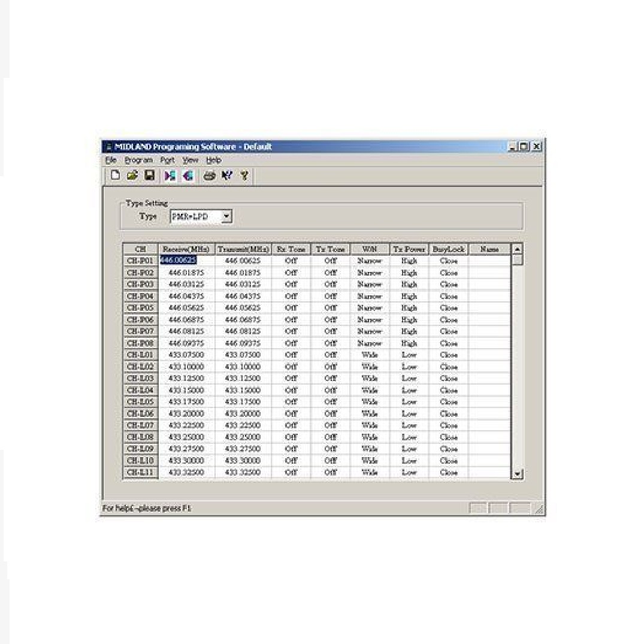
Task: Open the View menu
Action: 190,160
